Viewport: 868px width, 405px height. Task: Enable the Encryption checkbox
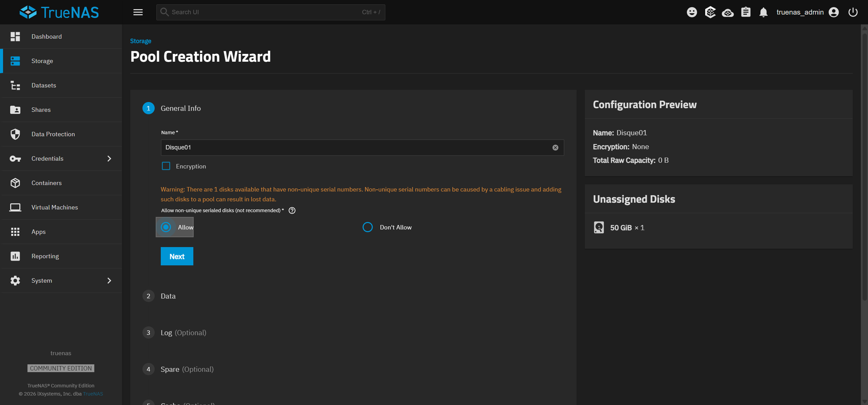pos(166,166)
